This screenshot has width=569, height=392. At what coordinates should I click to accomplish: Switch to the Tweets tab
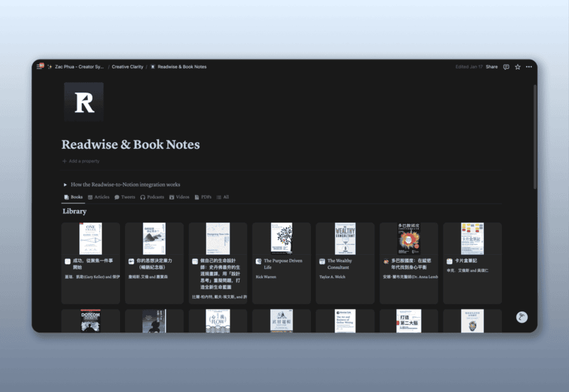pyautogui.click(x=125, y=197)
